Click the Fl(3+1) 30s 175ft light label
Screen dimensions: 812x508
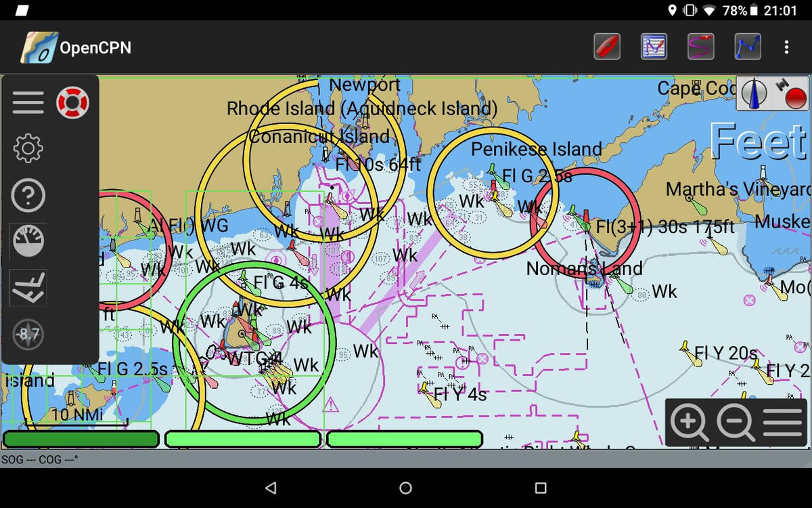(x=665, y=227)
